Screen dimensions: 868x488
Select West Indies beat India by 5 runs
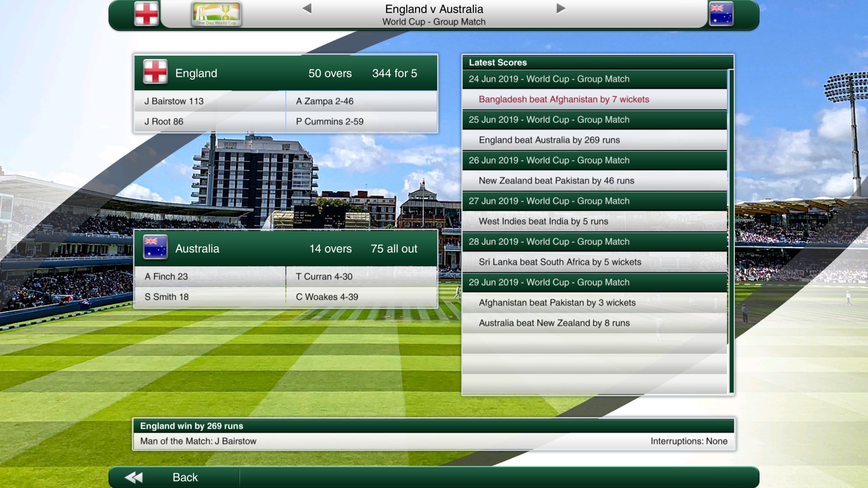point(594,221)
